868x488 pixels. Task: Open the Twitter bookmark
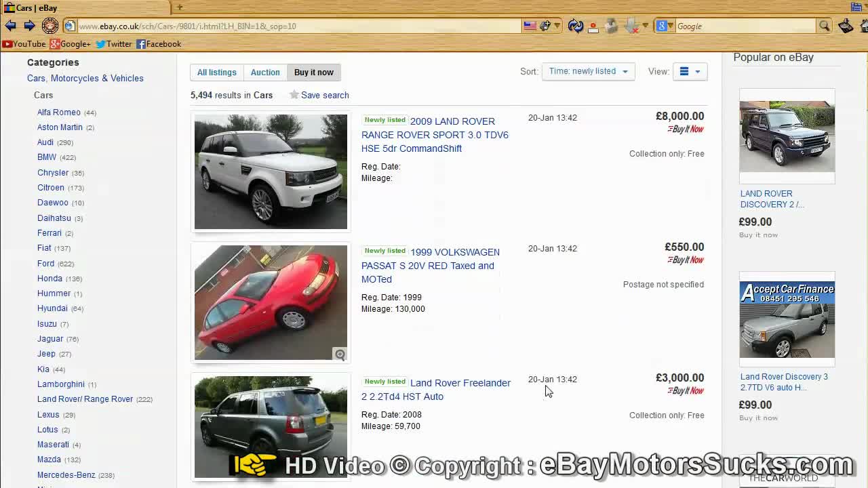coord(113,44)
